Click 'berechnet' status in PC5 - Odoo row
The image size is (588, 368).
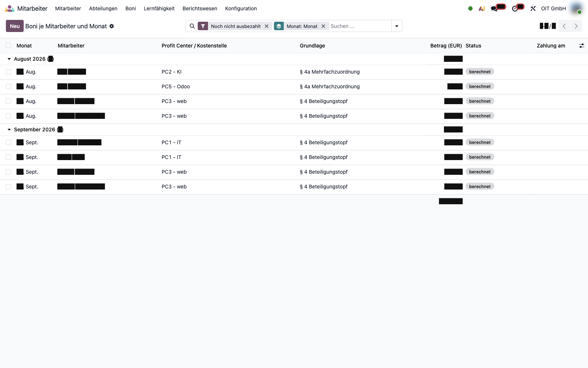tap(480, 86)
